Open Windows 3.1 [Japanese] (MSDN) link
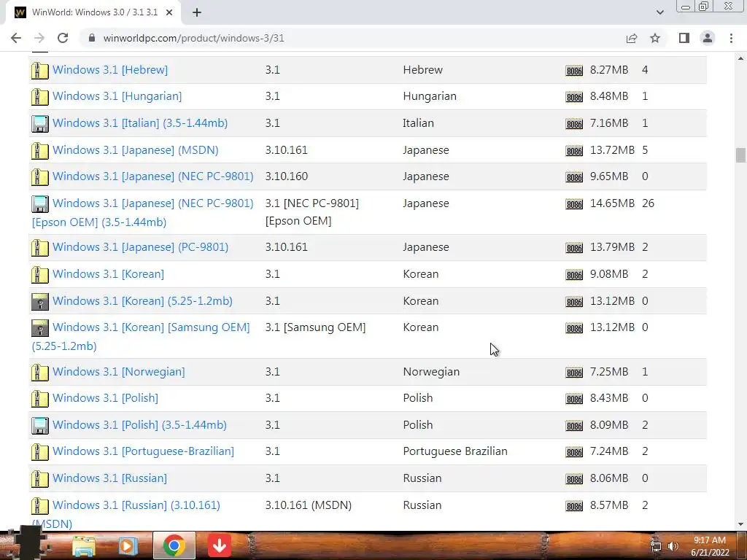 tap(135, 150)
